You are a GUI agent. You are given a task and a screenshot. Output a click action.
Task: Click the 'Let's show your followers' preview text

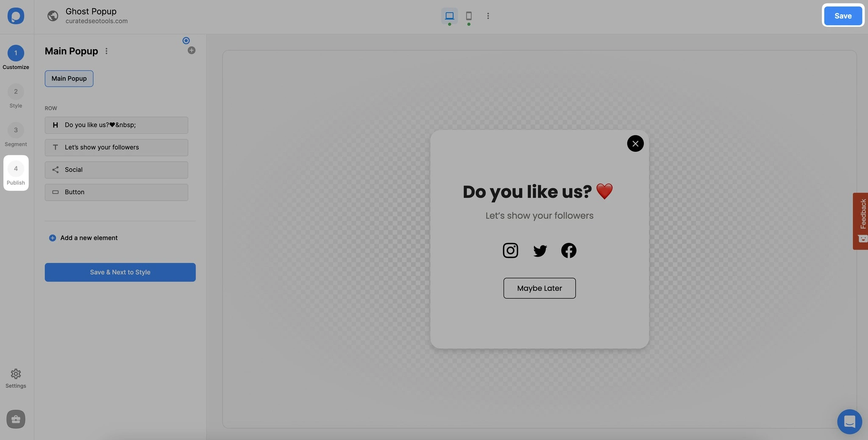[539, 216]
